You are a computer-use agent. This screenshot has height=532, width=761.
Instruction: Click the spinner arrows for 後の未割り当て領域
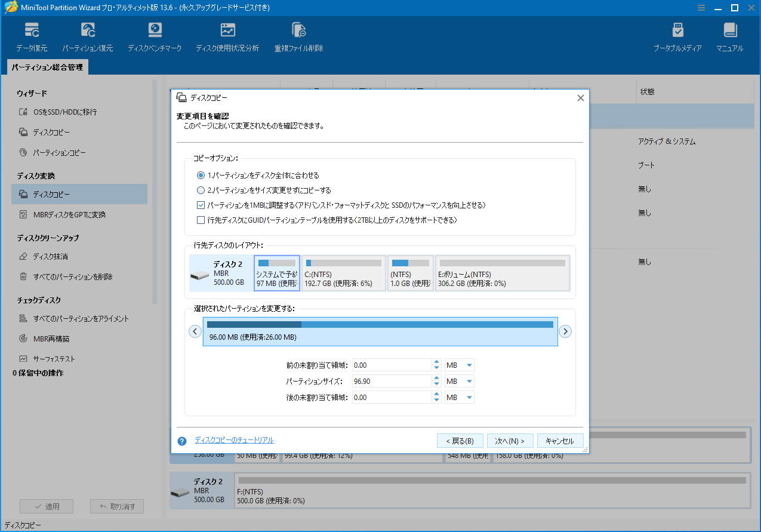pos(436,397)
